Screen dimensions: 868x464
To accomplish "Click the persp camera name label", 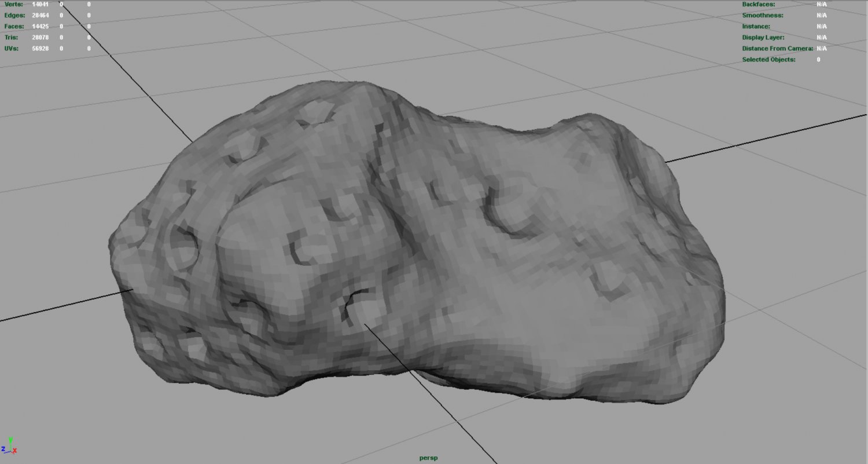I will click(428, 458).
